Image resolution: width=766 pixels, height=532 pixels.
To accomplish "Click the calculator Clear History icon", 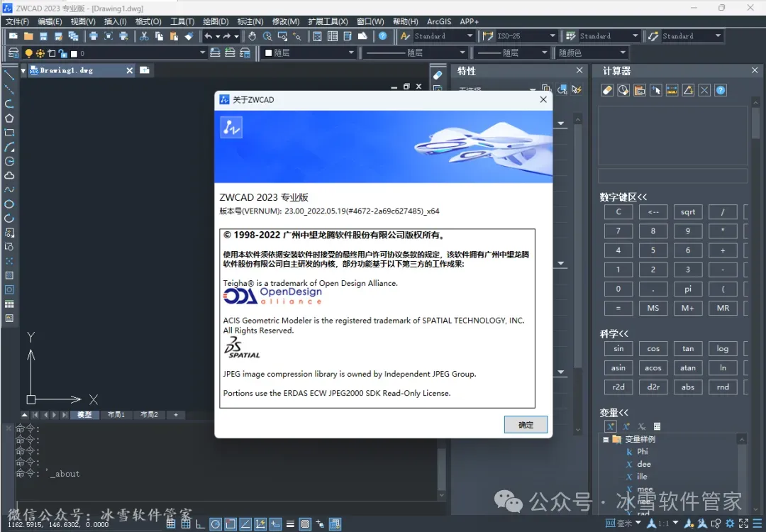I will coord(623,90).
